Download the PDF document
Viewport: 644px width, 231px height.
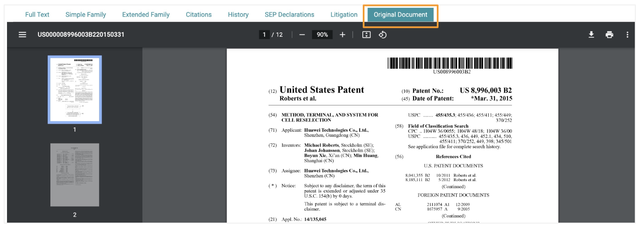[591, 35]
